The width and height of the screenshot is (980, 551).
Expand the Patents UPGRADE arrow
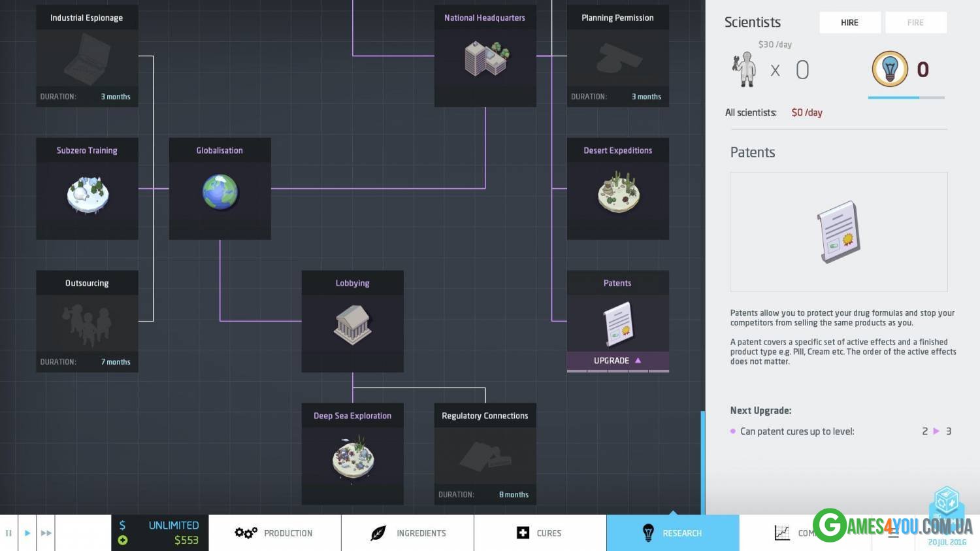[x=638, y=361]
